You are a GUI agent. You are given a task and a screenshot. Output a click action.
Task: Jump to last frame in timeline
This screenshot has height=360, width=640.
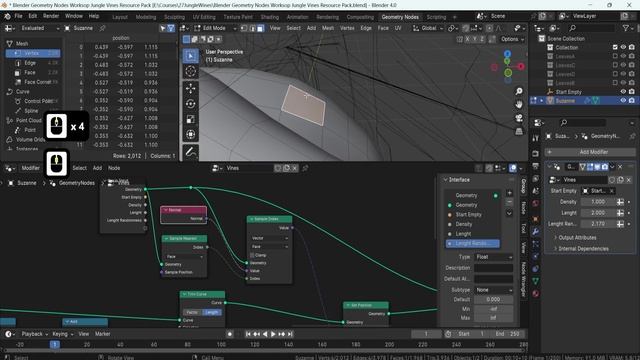(x=290, y=334)
